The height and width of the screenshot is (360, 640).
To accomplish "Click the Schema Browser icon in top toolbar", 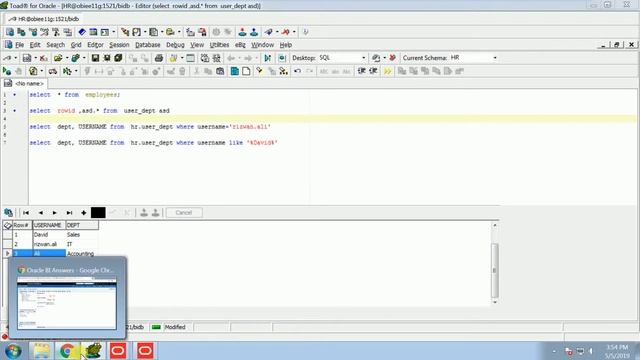I will coord(21,32).
